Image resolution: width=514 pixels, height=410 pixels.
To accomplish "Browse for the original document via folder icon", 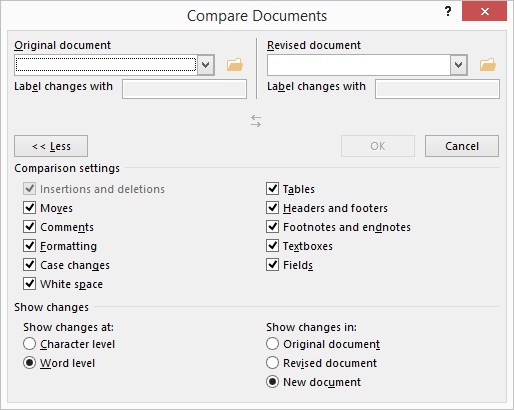I will pos(235,65).
